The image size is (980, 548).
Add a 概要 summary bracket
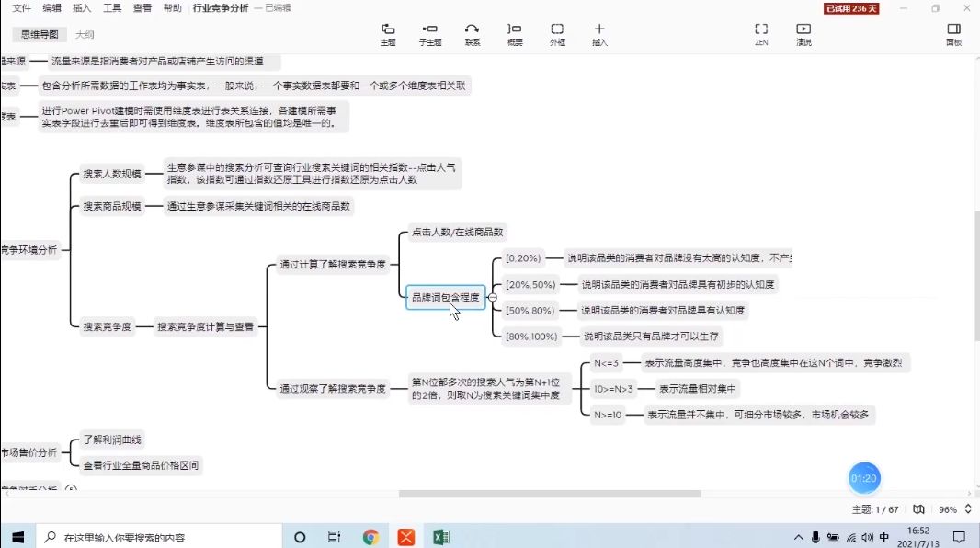(515, 34)
